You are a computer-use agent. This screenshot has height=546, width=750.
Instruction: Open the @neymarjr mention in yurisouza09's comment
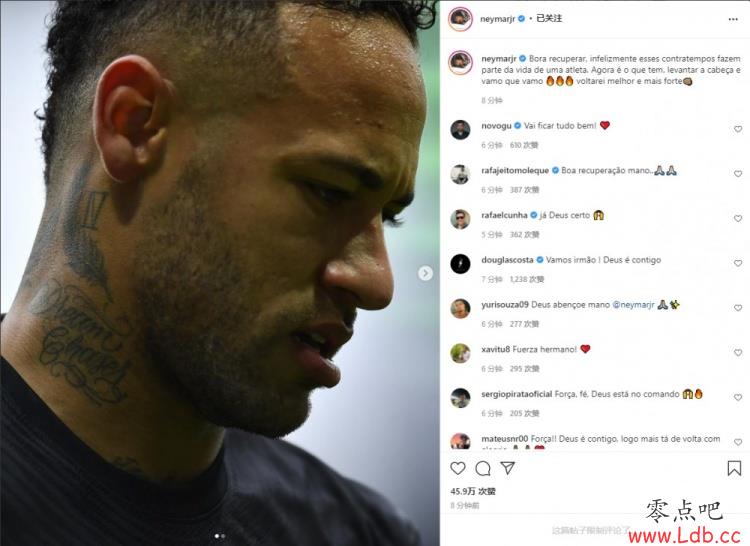[x=633, y=305]
